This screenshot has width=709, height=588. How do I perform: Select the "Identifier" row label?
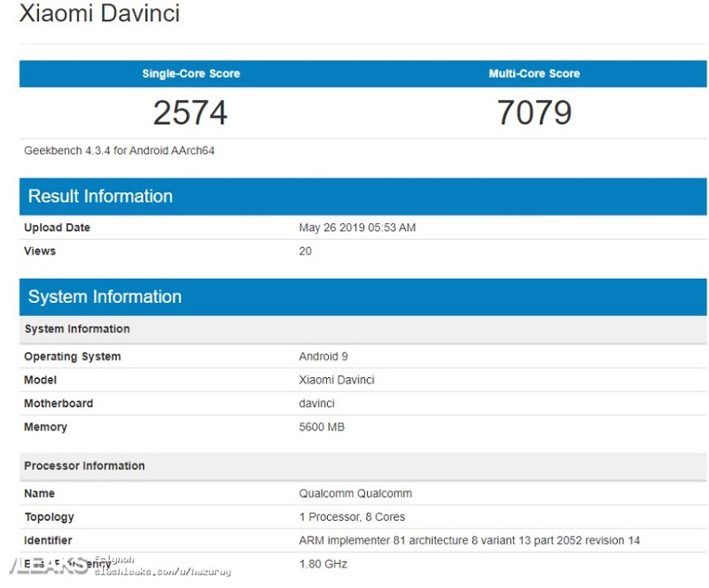click(48, 540)
